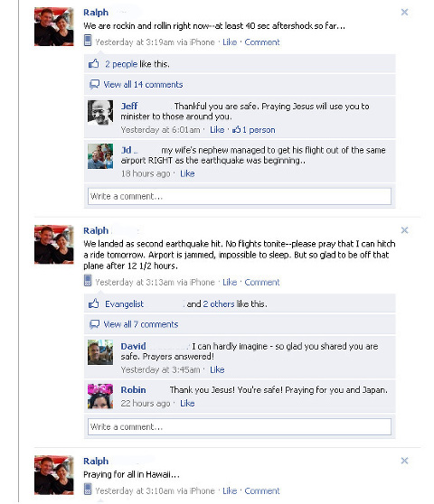Screen dimensions: 434x504
Task: Click the mobile phone icon under the aftershock post
Action: point(88,41)
